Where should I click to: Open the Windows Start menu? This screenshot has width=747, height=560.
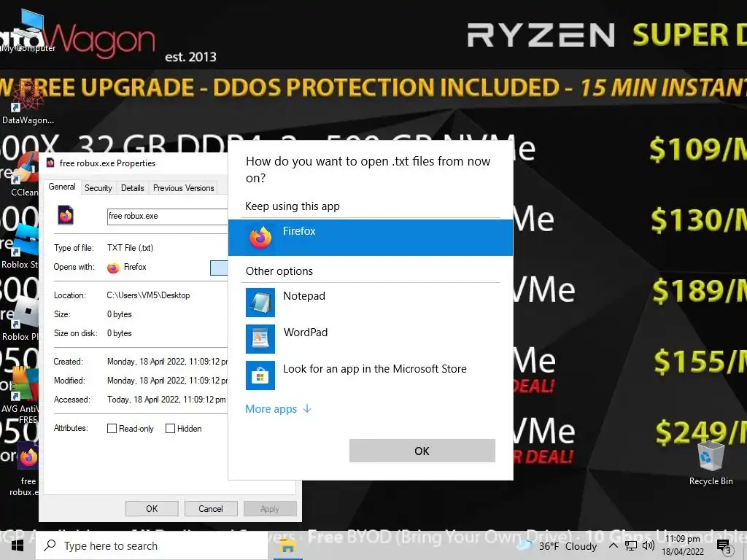point(18,545)
